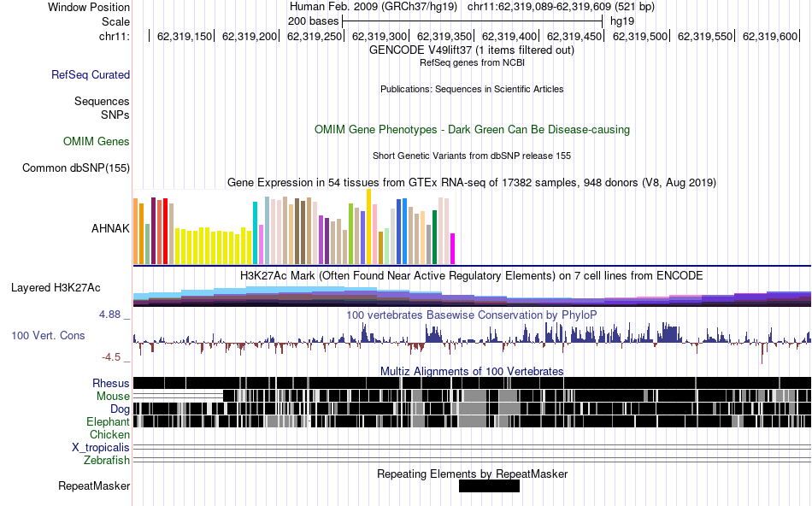The height and width of the screenshot is (506, 812).
Task: Click the scale bar line
Action: click(472, 21)
